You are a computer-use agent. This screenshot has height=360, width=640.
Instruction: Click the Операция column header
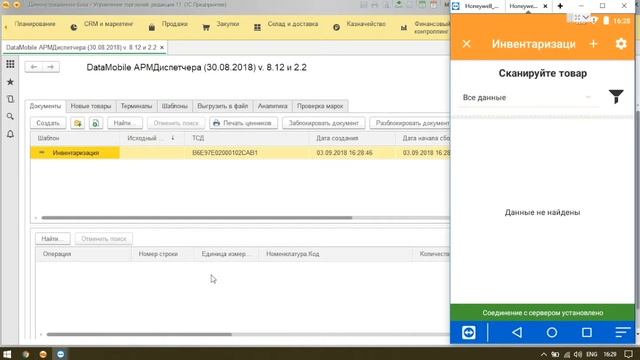(x=83, y=254)
